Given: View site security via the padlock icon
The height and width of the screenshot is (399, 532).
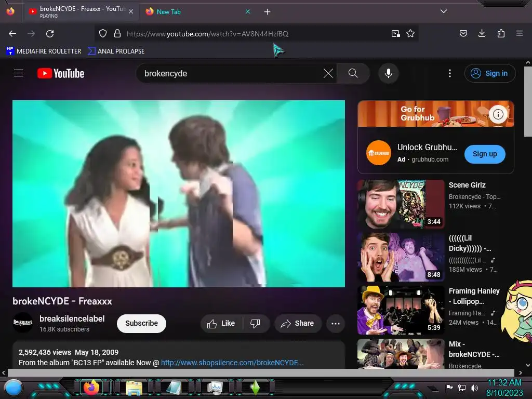Looking at the screenshot, I should (117, 34).
